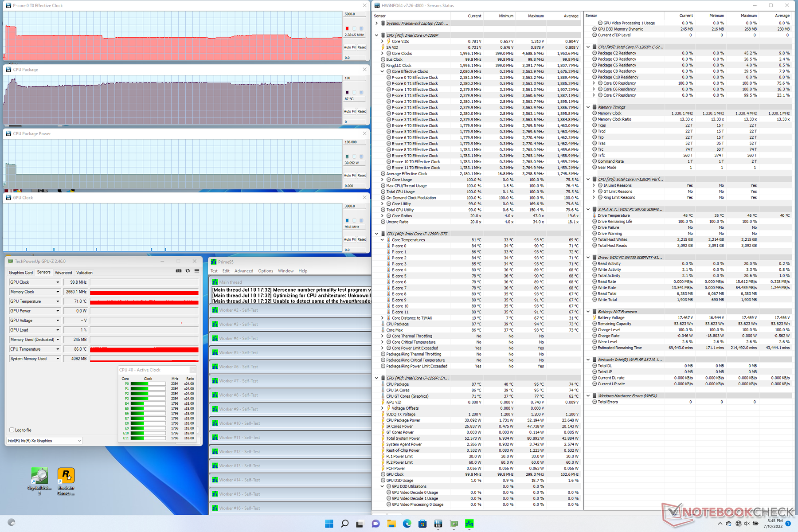Open the Rockstar Games desktop shortcut
Viewport: 798px width, 532px height.
coord(66,481)
